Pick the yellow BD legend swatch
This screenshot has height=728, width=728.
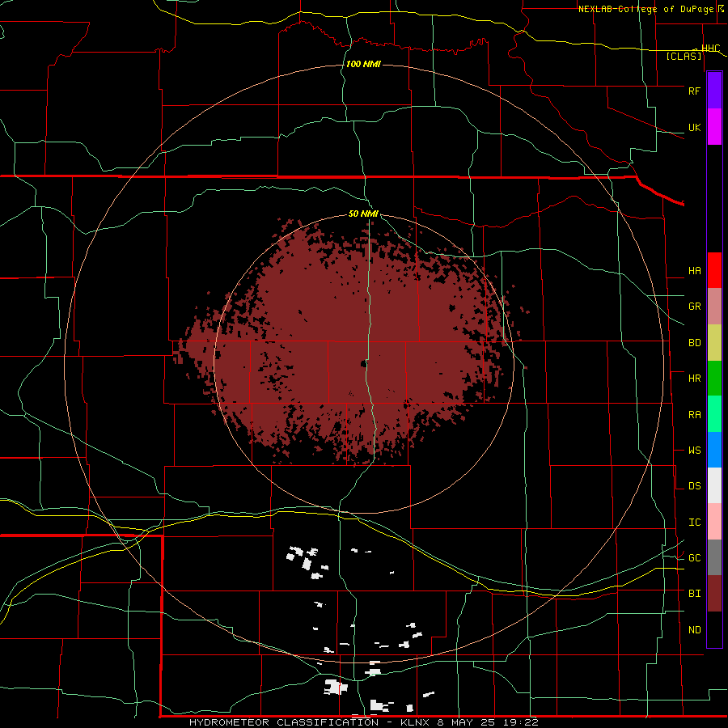click(714, 343)
